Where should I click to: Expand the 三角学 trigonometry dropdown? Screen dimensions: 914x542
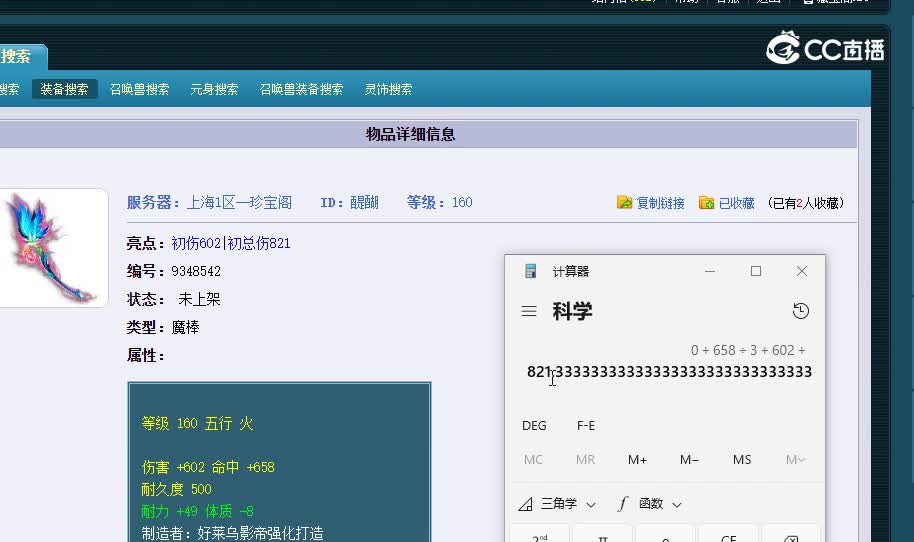pos(557,504)
